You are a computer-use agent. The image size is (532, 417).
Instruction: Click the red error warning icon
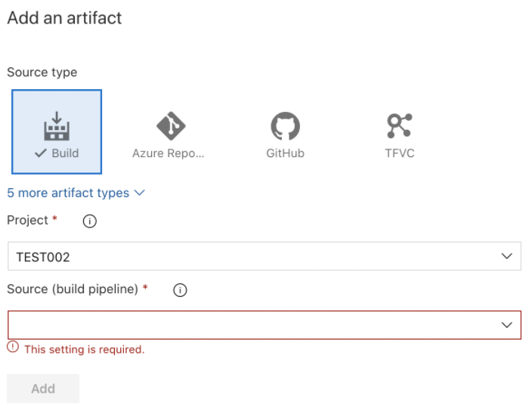click(x=13, y=347)
